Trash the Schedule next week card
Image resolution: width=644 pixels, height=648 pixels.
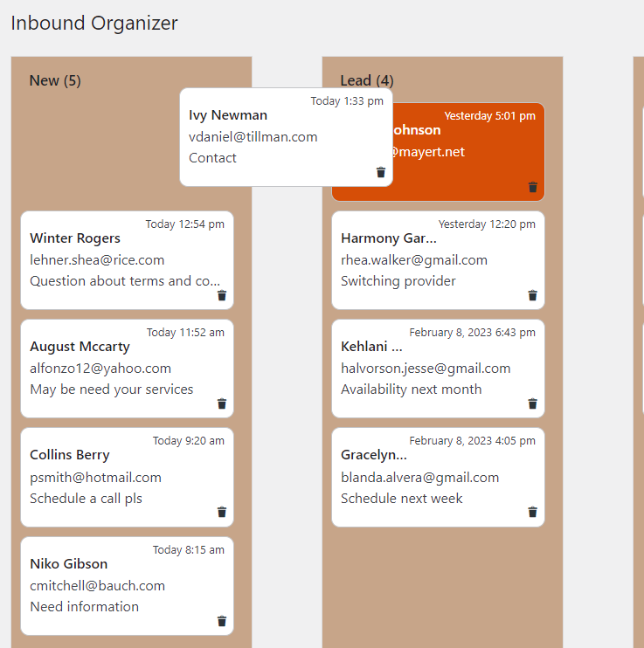[532, 513]
